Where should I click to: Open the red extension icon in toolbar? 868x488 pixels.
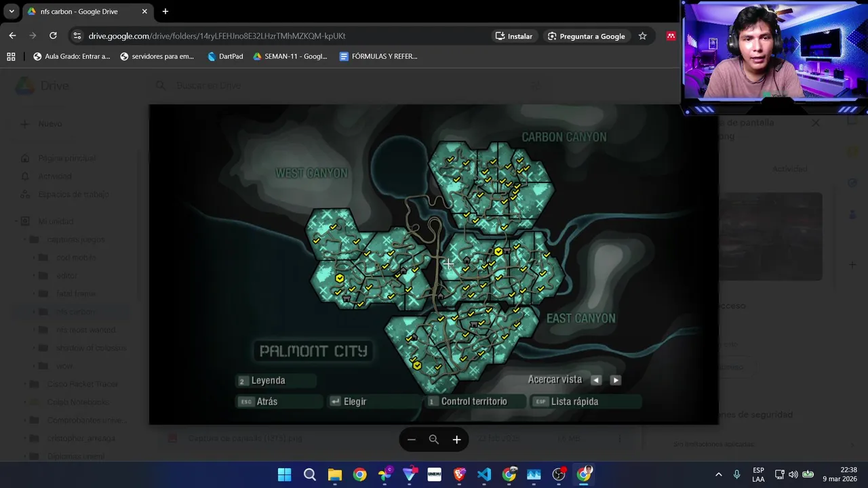click(671, 36)
